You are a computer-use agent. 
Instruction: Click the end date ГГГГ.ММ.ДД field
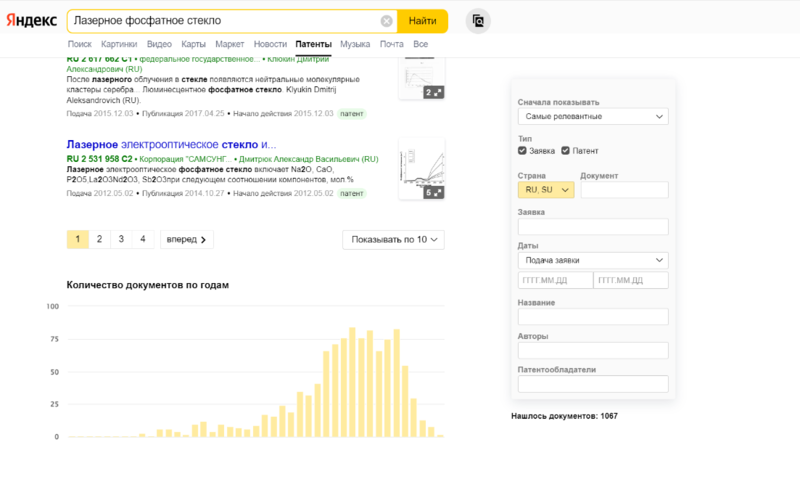click(x=631, y=280)
